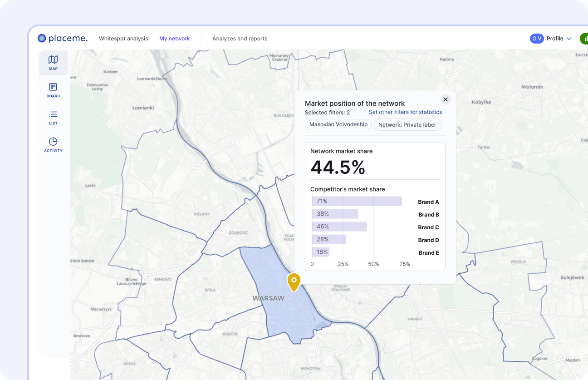Click the Brand C 46% bar
Viewport: 588px width, 380px height.
tap(340, 227)
